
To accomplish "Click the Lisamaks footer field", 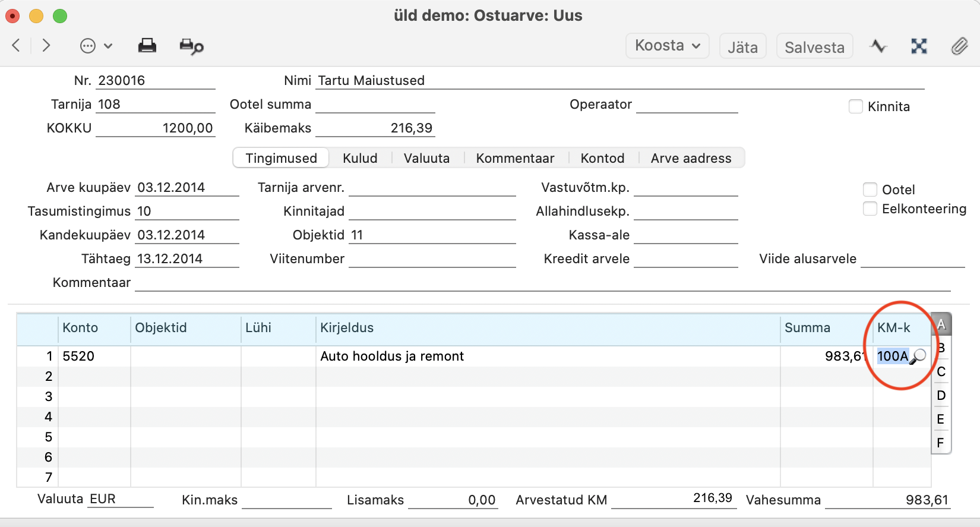I will click(x=453, y=500).
